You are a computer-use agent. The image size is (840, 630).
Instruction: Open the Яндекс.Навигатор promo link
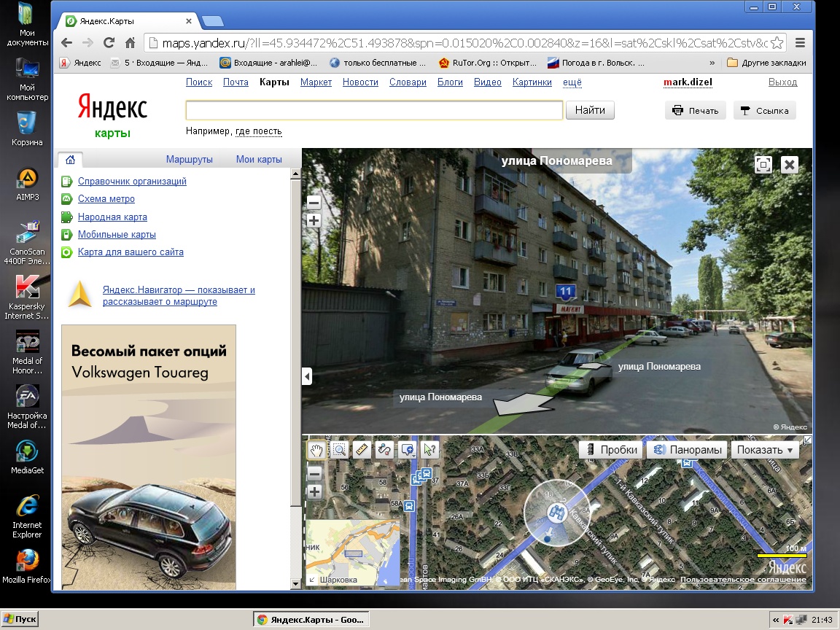pyautogui.click(x=179, y=296)
